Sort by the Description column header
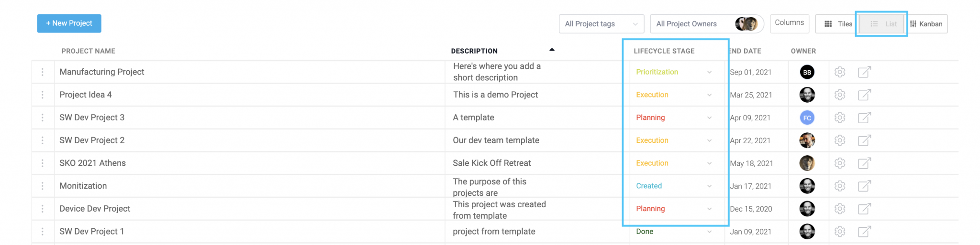This screenshot has width=980, height=245. click(474, 51)
